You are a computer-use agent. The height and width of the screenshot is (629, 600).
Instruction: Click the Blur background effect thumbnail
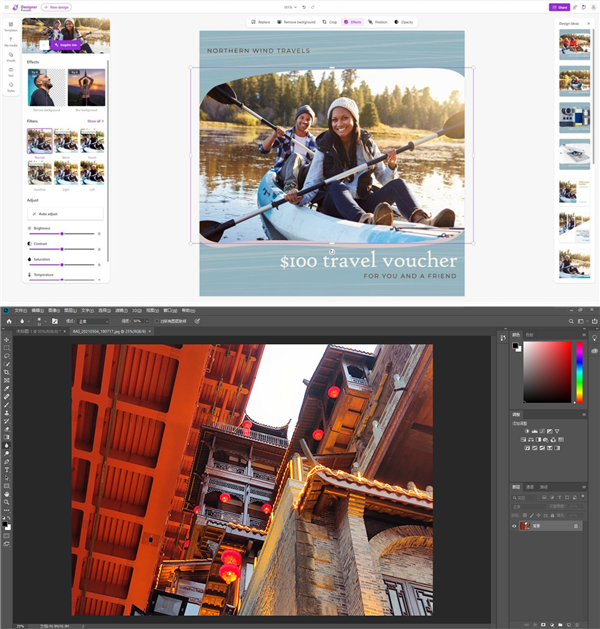tap(87, 87)
